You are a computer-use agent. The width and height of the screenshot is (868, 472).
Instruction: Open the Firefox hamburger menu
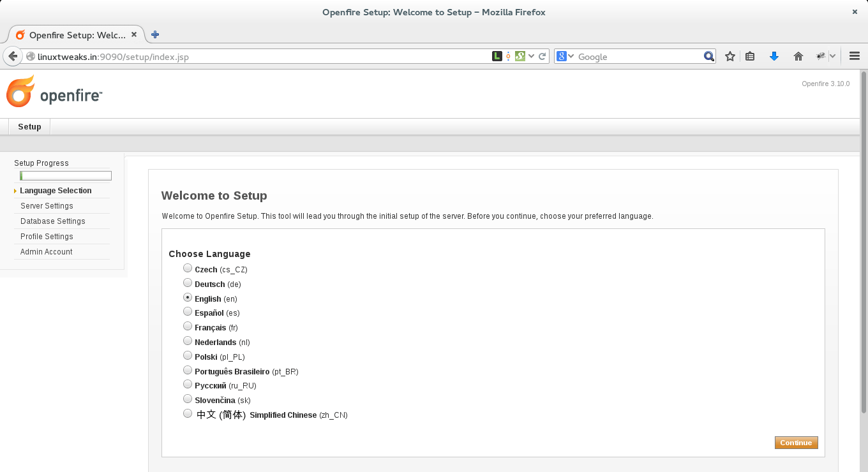pyautogui.click(x=855, y=56)
